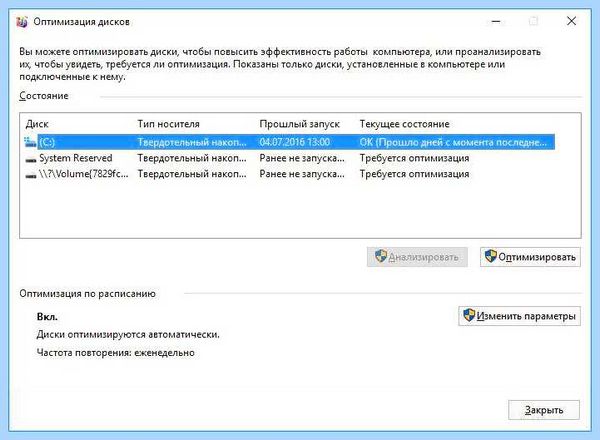This screenshot has height=440, width=600.
Task: Click Volume row 'Твердотельный накоп...' cell
Action: click(x=192, y=174)
